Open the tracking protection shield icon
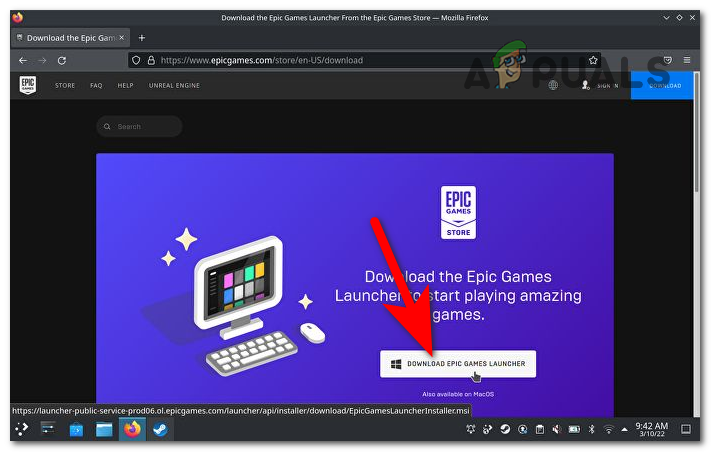Viewport: 711px width, 452px height. [136, 60]
